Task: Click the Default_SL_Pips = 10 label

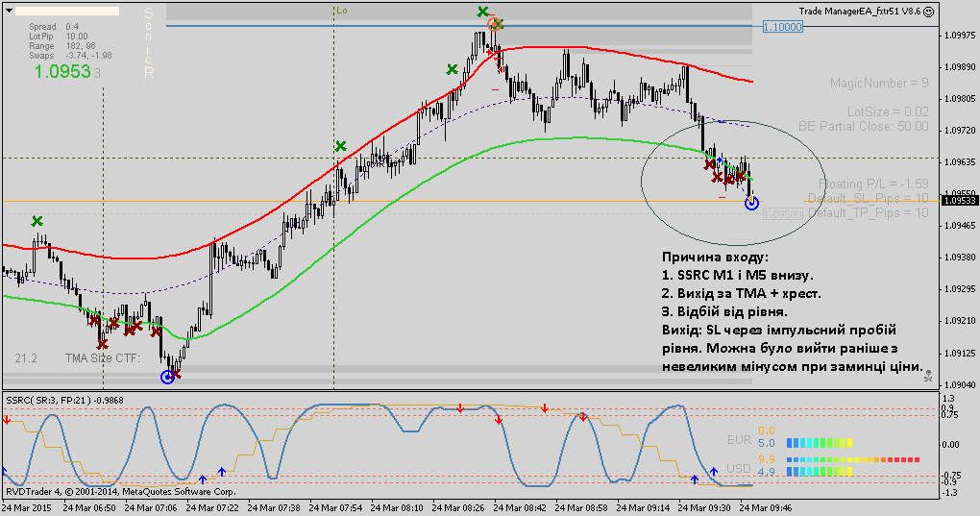Action: pos(868,198)
